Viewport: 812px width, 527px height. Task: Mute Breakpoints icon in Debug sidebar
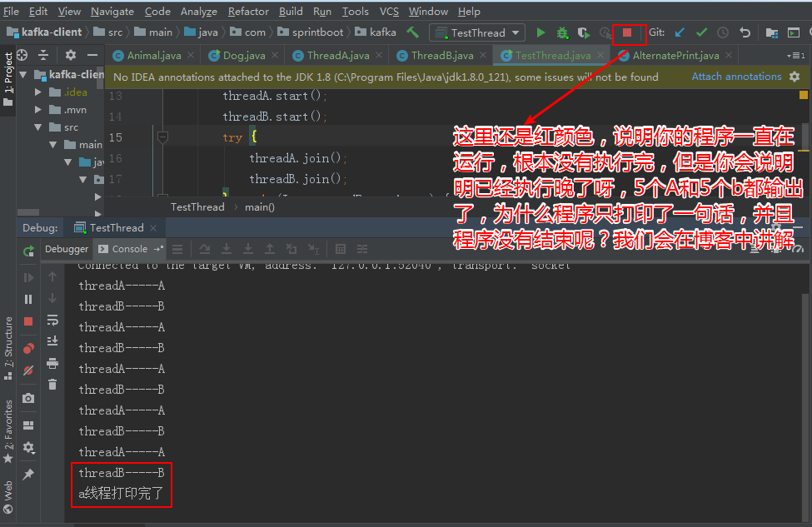pyautogui.click(x=28, y=370)
